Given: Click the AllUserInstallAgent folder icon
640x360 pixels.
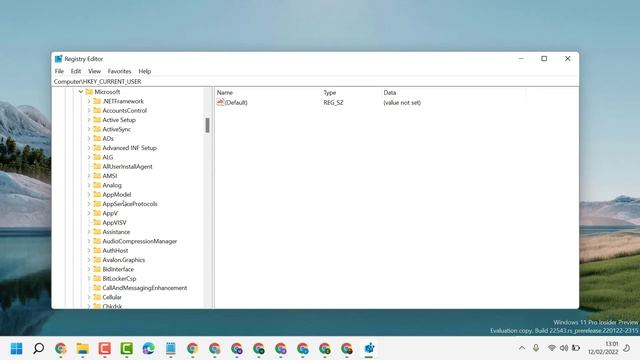Looking at the screenshot, I should pyautogui.click(x=97, y=167).
